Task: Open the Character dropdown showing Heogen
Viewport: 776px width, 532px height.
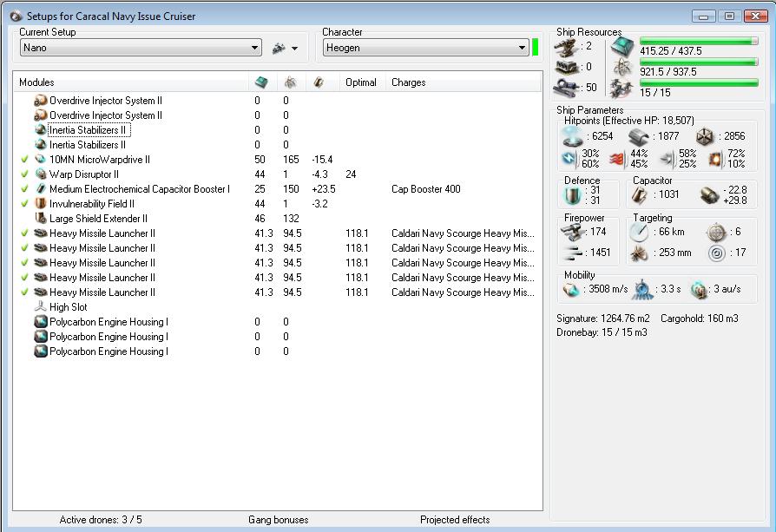Action: point(425,48)
